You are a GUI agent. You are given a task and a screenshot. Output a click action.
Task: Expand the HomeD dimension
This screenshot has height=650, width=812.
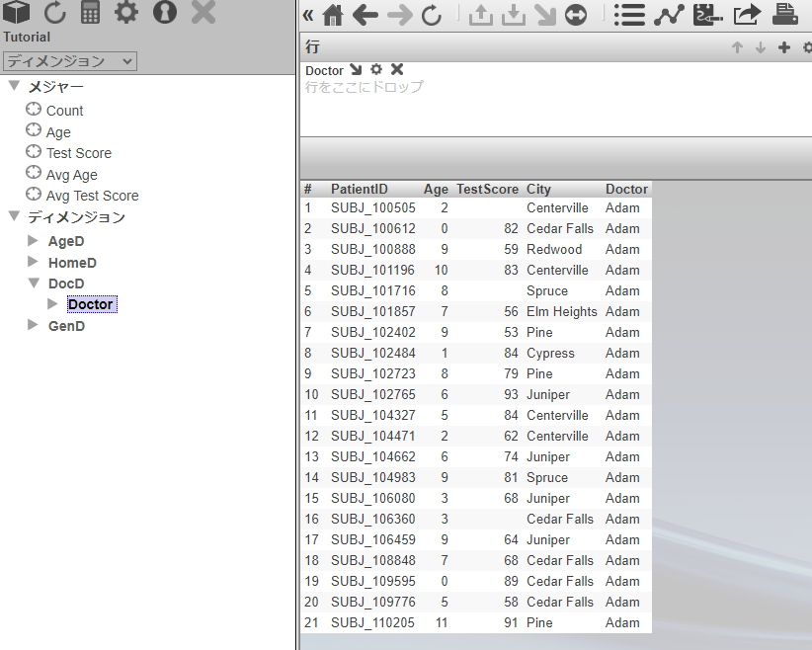click(34, 262)
